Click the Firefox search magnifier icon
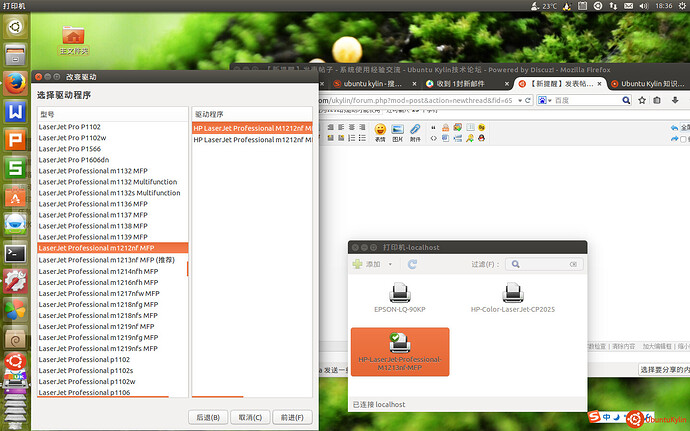The width and height of the screenshot is (690, 431). (x=626, y=100)
